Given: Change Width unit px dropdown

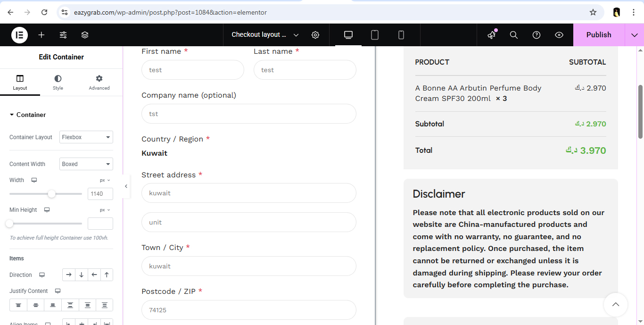Looking at the screenshot, I should coord(105,180).
